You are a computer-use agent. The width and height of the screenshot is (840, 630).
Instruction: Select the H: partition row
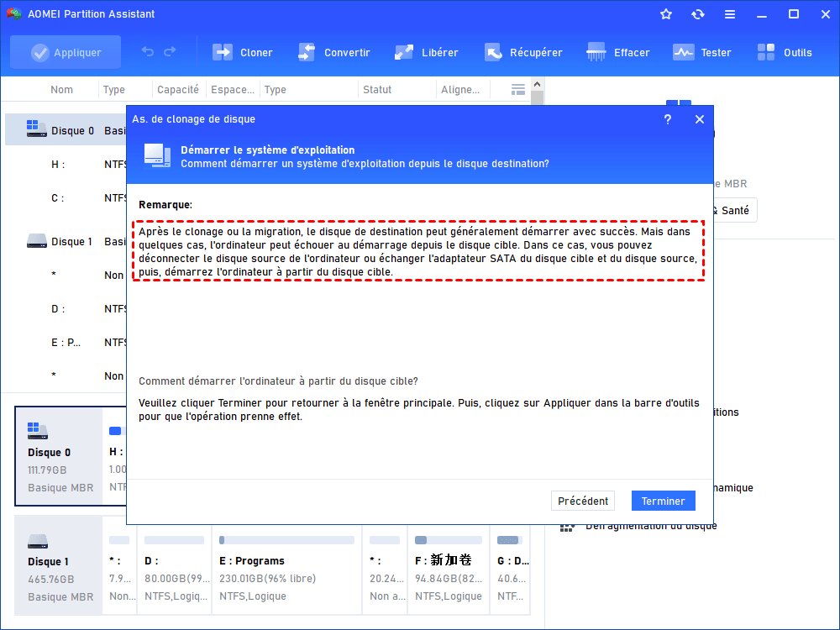tap(66, 165)
